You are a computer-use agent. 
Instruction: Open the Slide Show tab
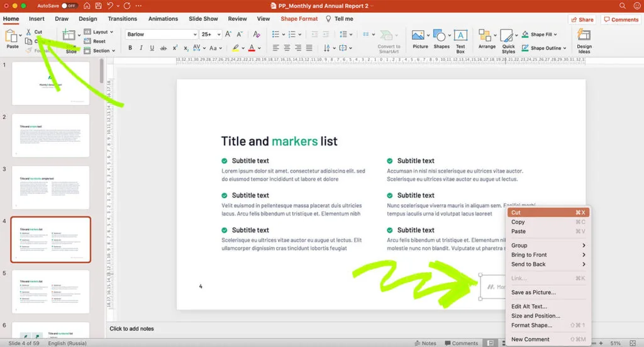(x=203, y=18)
